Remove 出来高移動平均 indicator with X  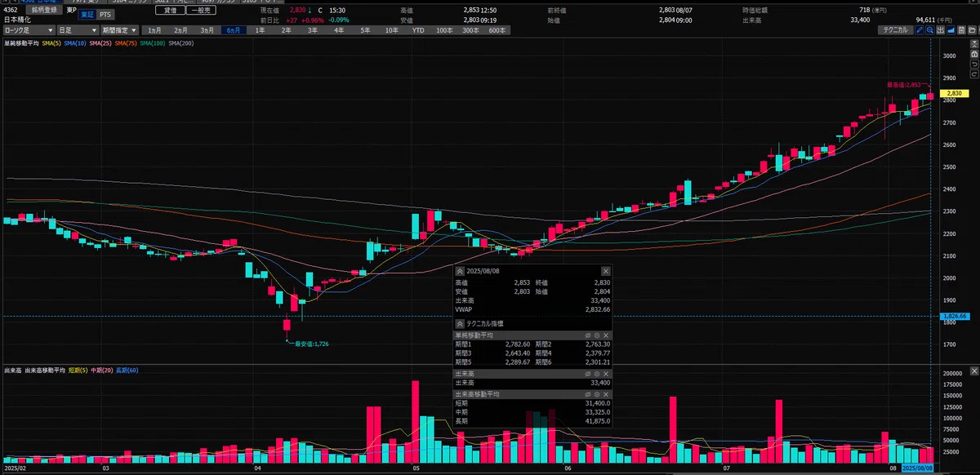click(606, 394)
